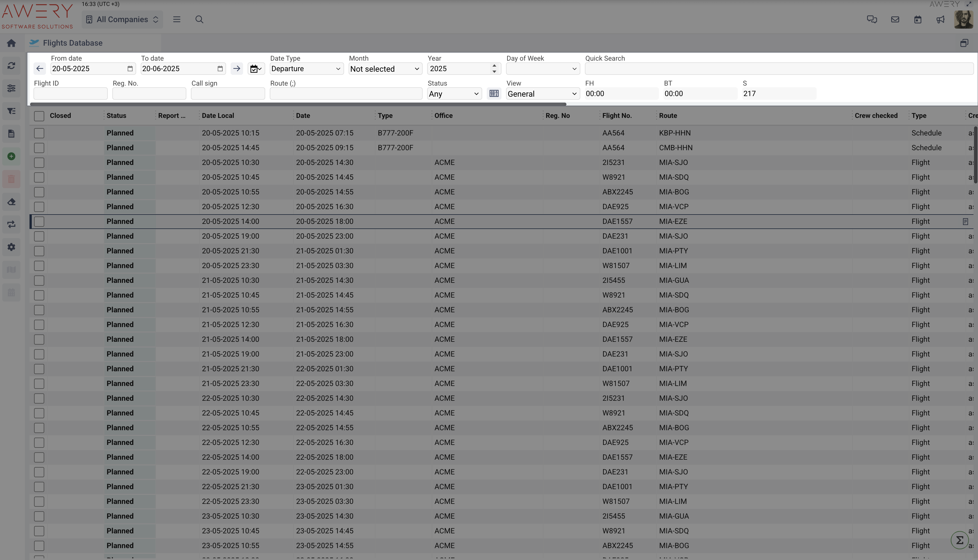The height and width of the screenshot is (560, 978).
Task: Click the green add flight plus icon
Action: pyautogui.click(x=11, y=156)
